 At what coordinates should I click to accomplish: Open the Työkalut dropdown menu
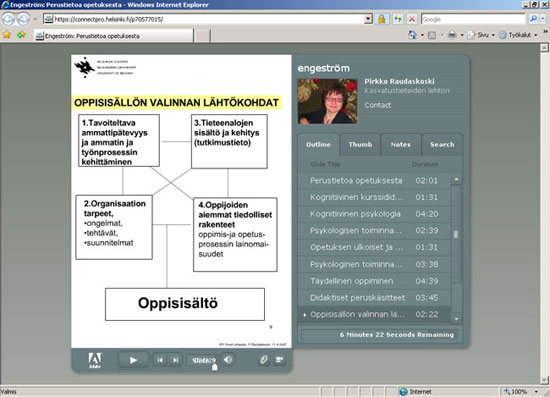click(518, 35)
